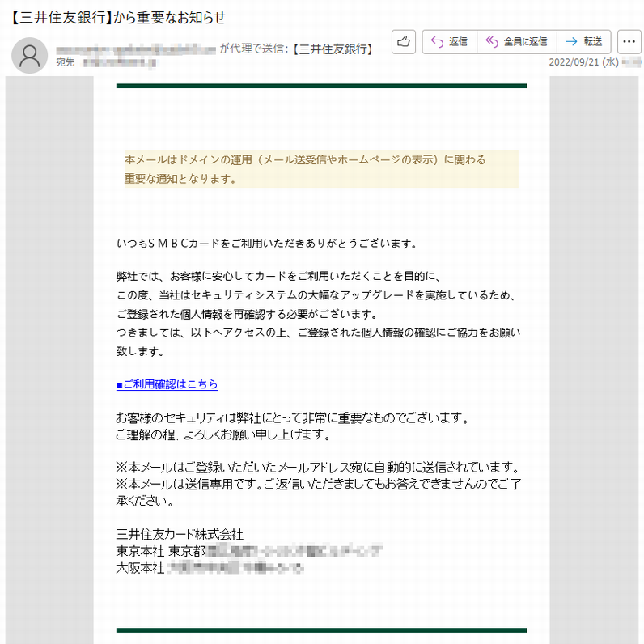Select the blurred sender email address
The width and height of the screenshot is (644, 644).
[x=136, y=49]
